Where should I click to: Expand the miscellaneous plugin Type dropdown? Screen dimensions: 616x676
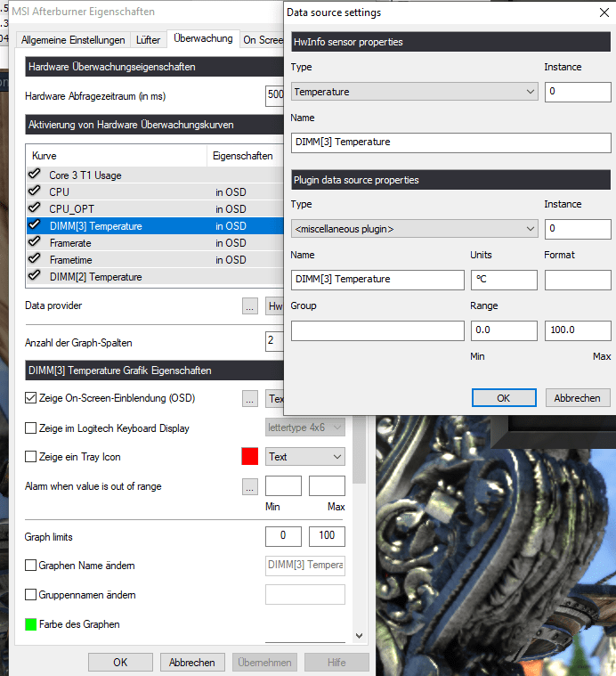click(x=415, y=229)
